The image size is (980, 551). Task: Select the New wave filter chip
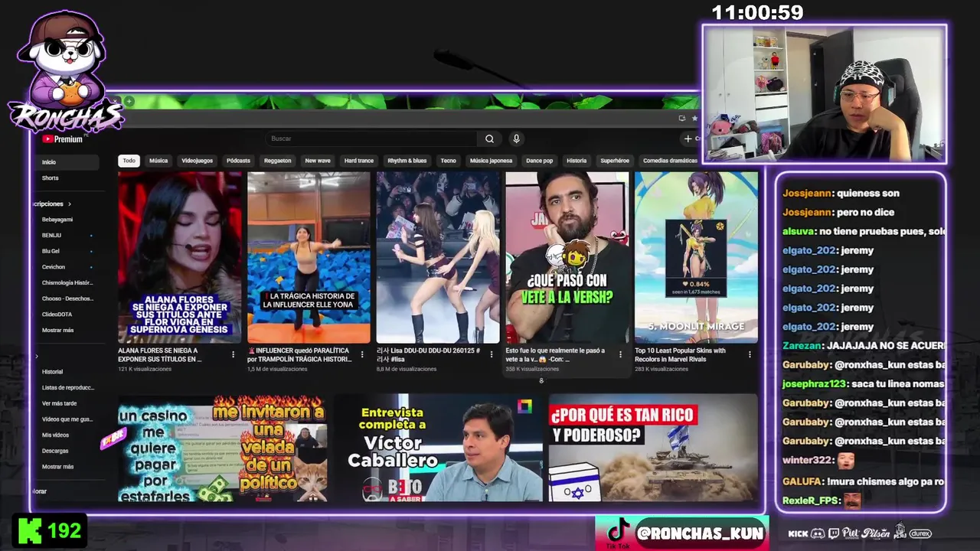point(318,161)
